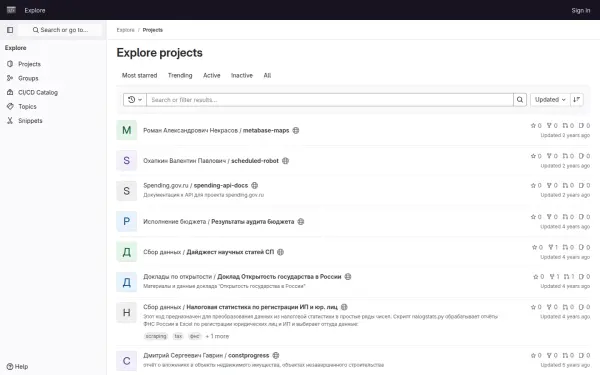Open the spending-api-docs project

click(221, 185)
